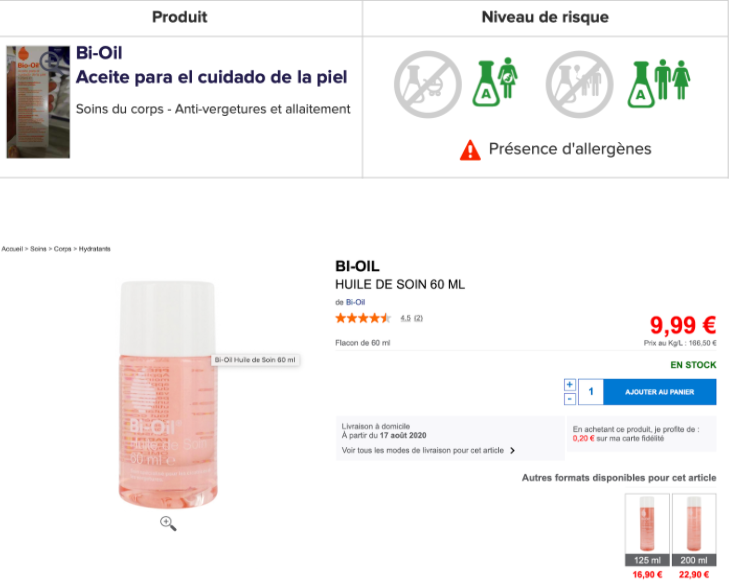Open the Bi-Oil brand link
The image size is (729, 587).
point(355,302)
